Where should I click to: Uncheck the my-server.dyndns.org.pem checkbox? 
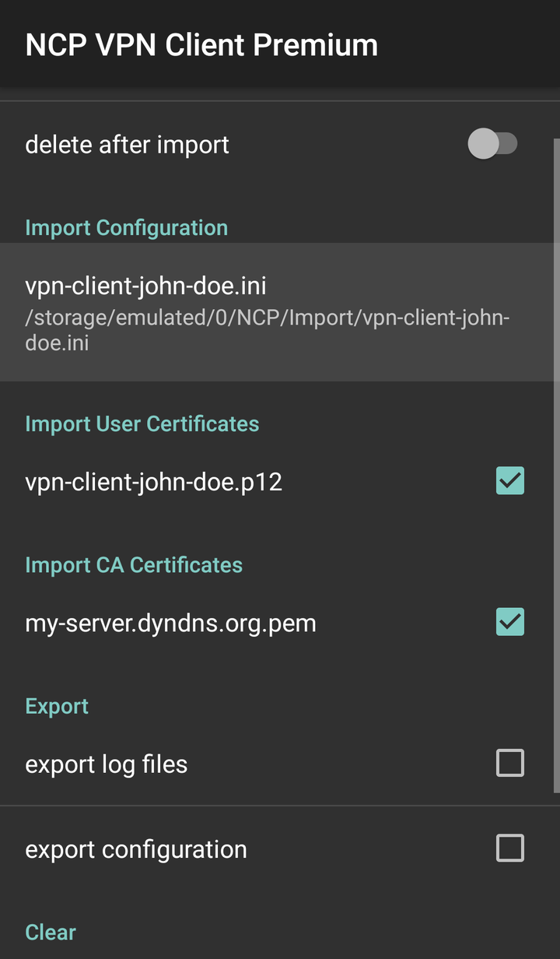coord(510,622)
